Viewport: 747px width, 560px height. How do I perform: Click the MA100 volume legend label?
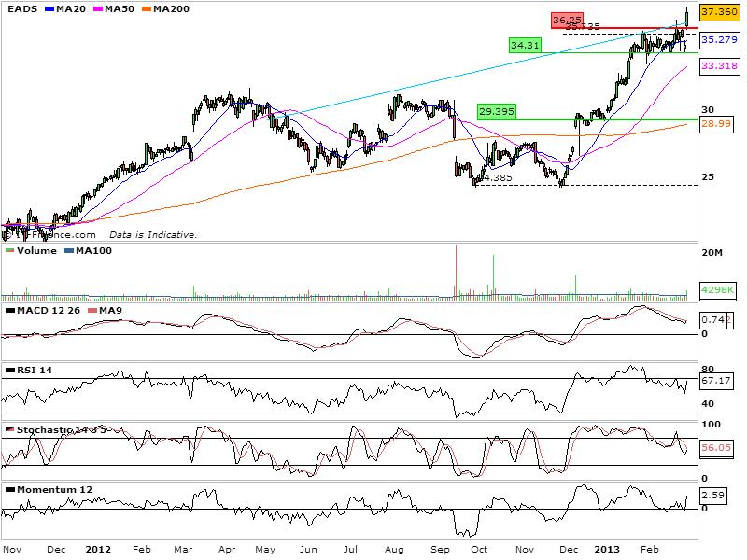pyautogui.click(x=94, y=250)
